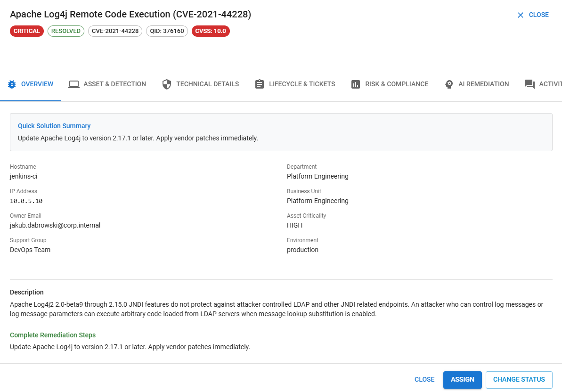This screenshot has height=392, width=562.
Task: Click environment value production
Action: (x=302, y=250)
